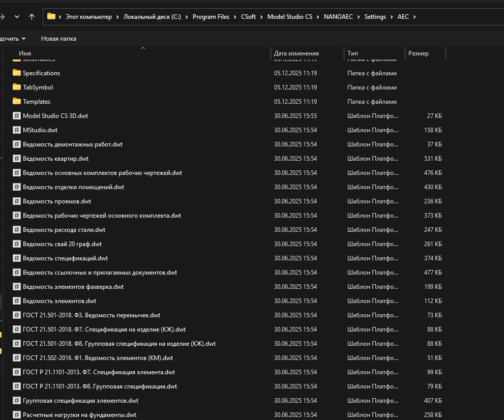Image resolution: width=504 pixels, height=420 pixels.
Task: Select the Ведомость квартир.dwt file icon
Action: [16, 159]
